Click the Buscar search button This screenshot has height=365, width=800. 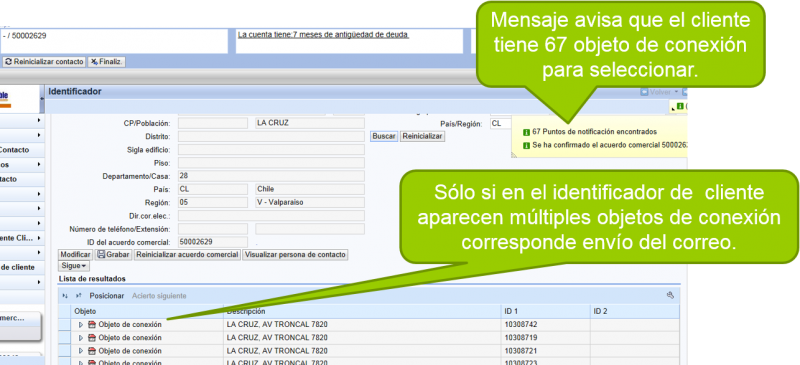[x=384, y=137]
